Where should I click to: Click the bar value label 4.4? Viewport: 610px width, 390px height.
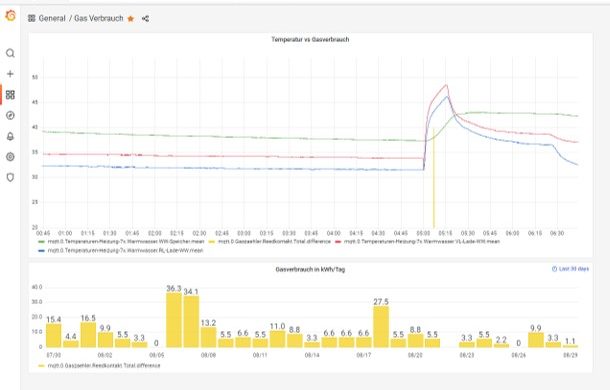tap(71, 336)
